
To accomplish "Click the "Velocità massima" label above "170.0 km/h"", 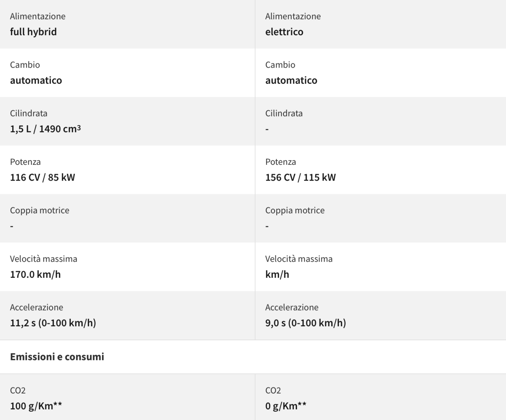I will click(x=43, y=259).
